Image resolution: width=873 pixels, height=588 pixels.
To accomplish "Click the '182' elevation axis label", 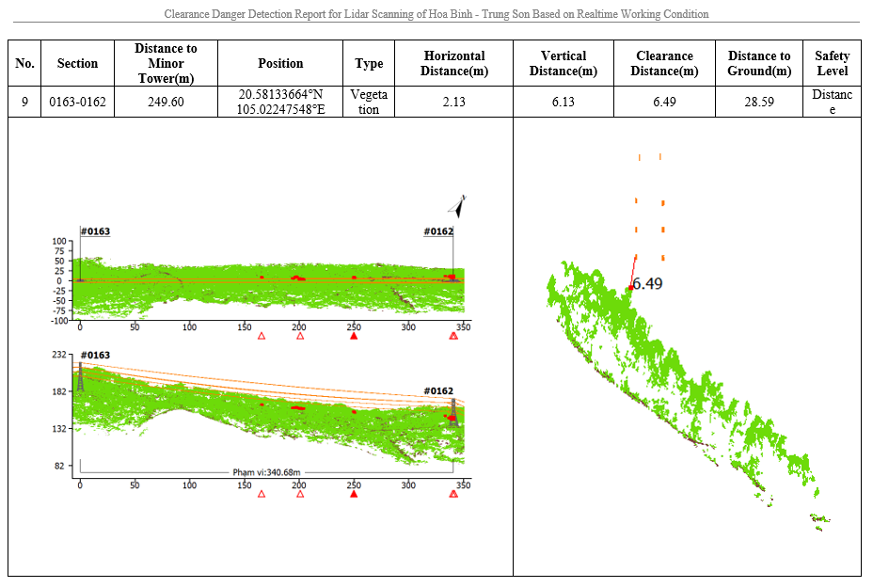I will click(59, 391).
